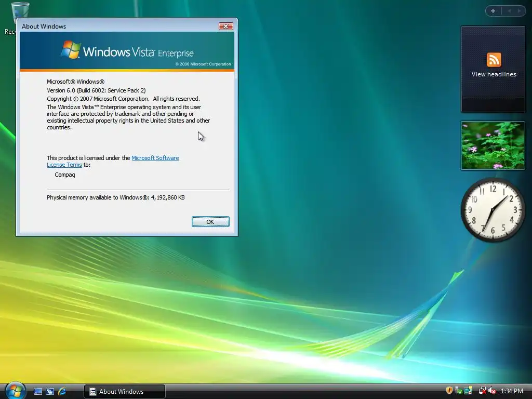Click View headlines in feed gadget
The image size is (532, 399).
[x=494, y=74]
